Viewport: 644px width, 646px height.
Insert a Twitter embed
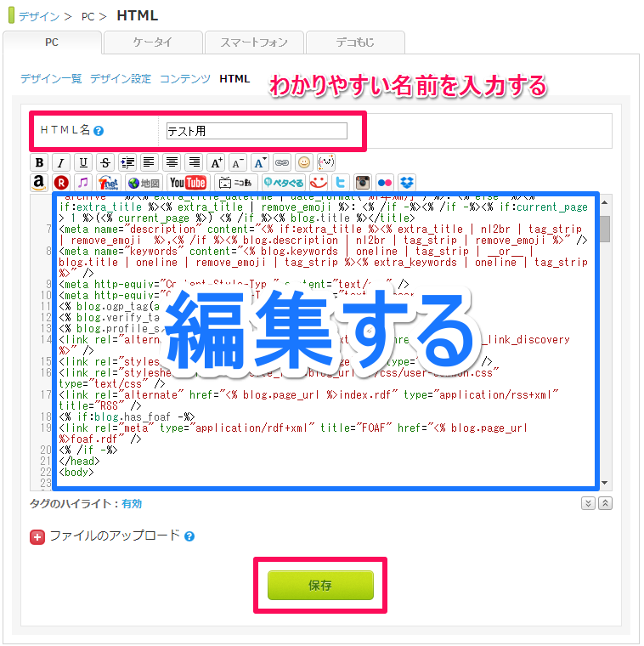coord(340,183)
